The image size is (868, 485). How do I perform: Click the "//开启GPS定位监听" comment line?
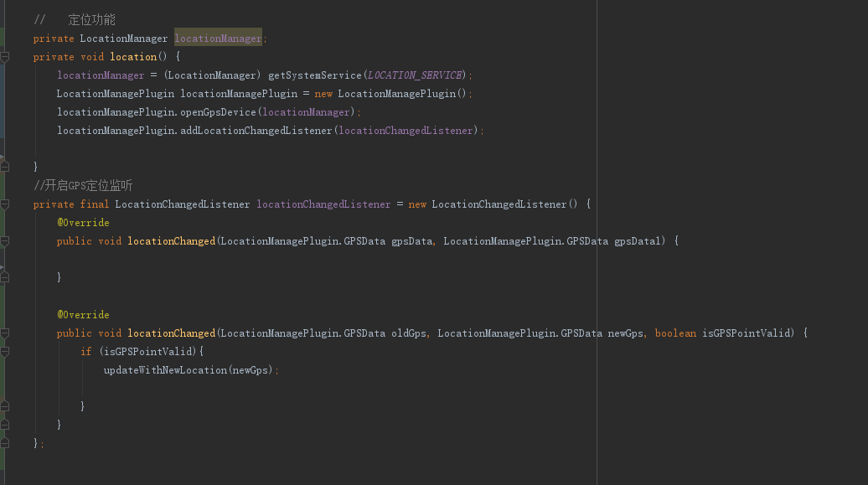click(x=83, y=185)
